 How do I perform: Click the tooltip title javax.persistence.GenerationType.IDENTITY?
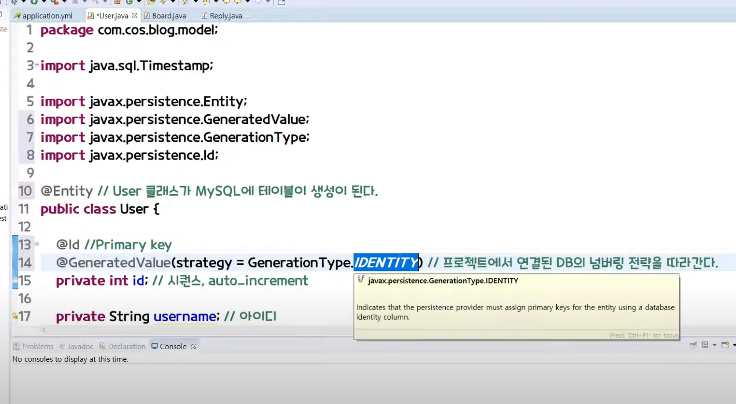(443, 281)
